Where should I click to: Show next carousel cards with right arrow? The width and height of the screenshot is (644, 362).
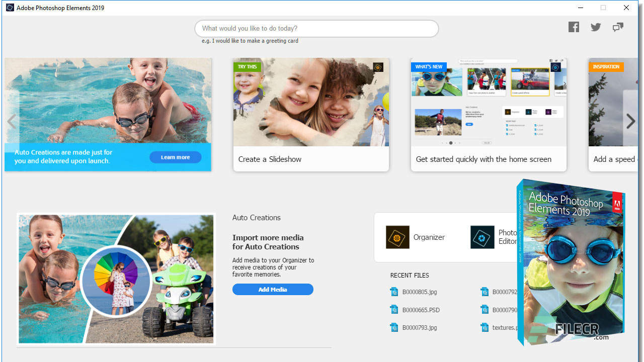pyautogui.click(x=630, y=121)
